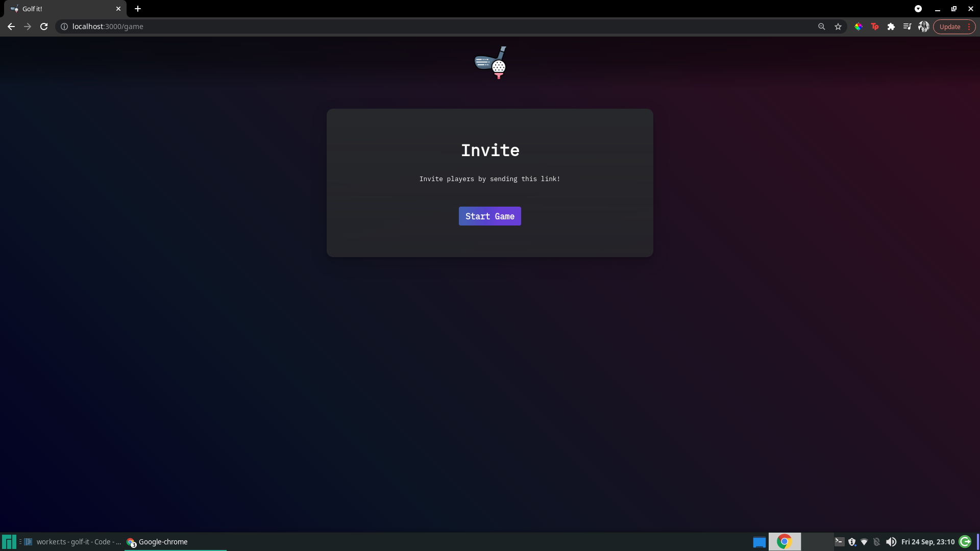View the site information icon
Image resolution: width=980 pixels, height=551 pixels.
coord(64,27)
